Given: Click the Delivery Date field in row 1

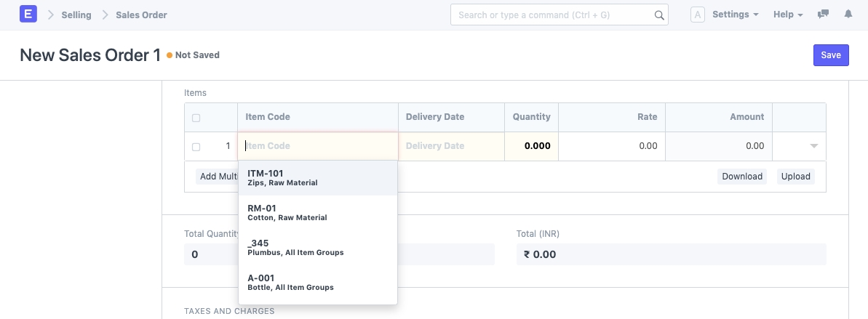Looking at the screenshot, I should [451, 146].
